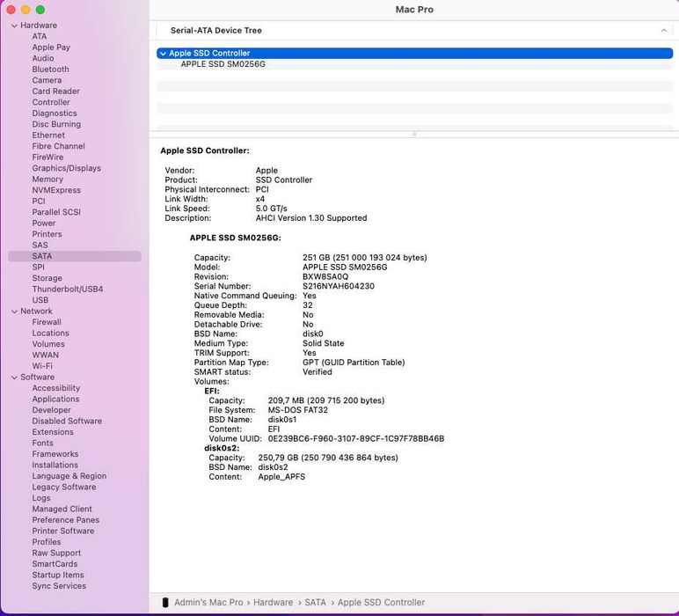Select SmartCards in sidebar
The height and width of the screenshot is (616, 679).
coord(55,564)
